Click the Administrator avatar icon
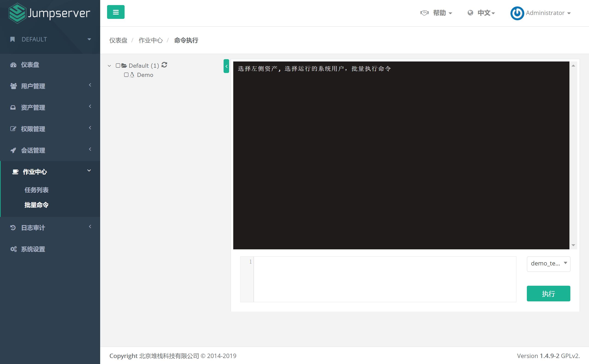Image resolution: width=589 pixels, height=364 pixels. pos(517,13)
